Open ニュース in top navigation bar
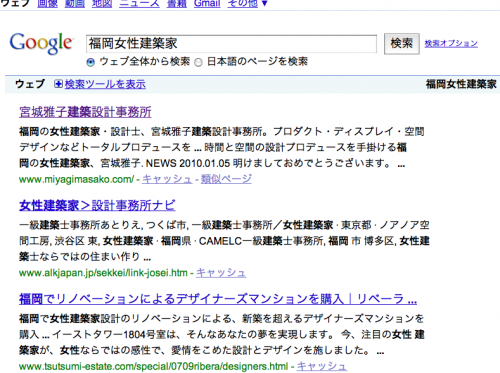 tap(139, 3)
